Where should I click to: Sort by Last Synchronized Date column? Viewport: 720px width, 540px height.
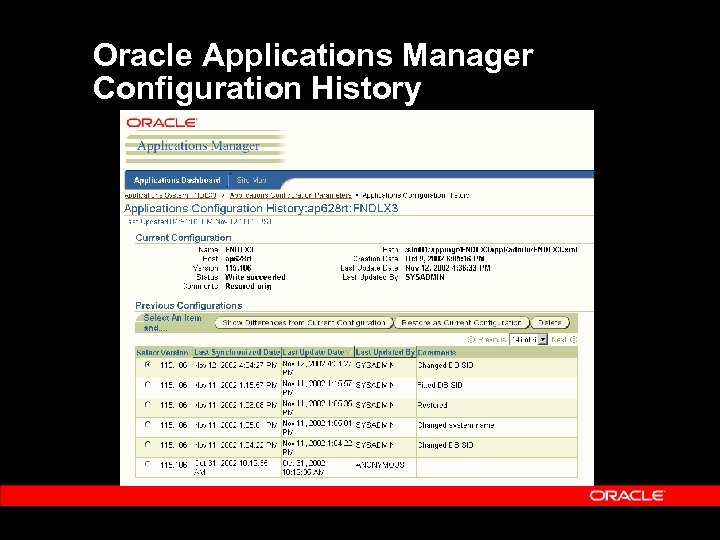(237, 352)
